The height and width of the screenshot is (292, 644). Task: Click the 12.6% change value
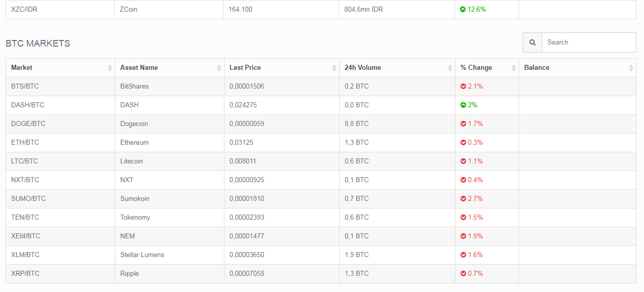click(x=477, y=9)
